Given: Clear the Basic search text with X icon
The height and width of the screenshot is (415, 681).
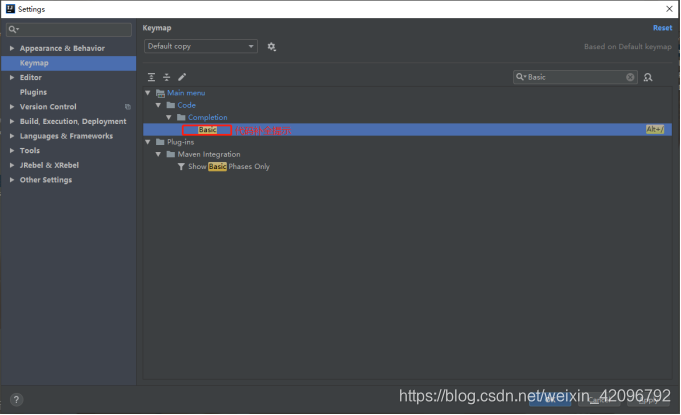Looking at the screenshot, I should pyautogui.click(x=630, y=77).
